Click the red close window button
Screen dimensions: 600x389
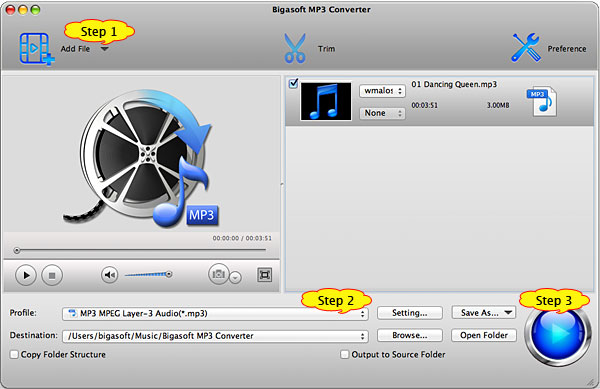[x=11, y=10]
